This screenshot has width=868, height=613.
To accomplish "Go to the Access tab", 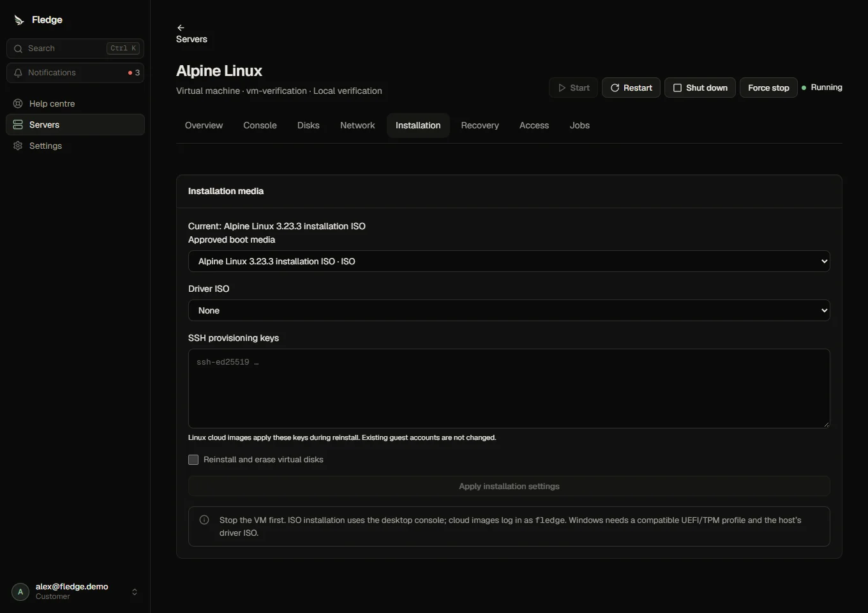I will [534, 126].
